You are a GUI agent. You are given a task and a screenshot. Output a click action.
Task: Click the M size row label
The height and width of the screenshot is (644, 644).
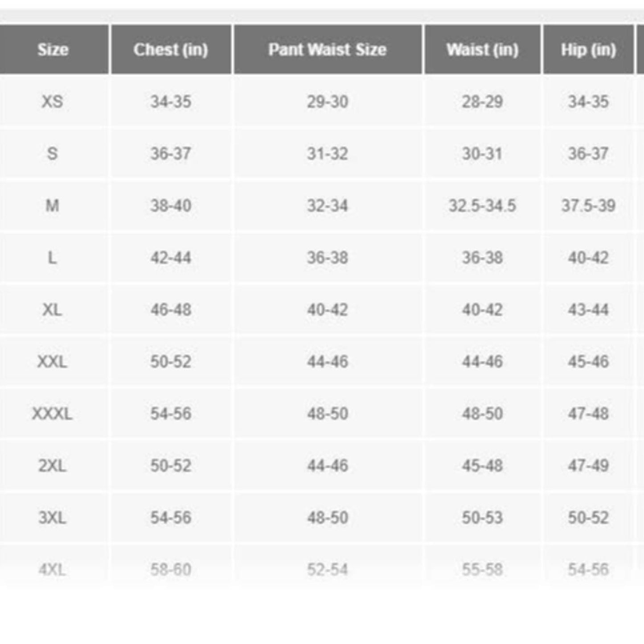tap(52, 205)
